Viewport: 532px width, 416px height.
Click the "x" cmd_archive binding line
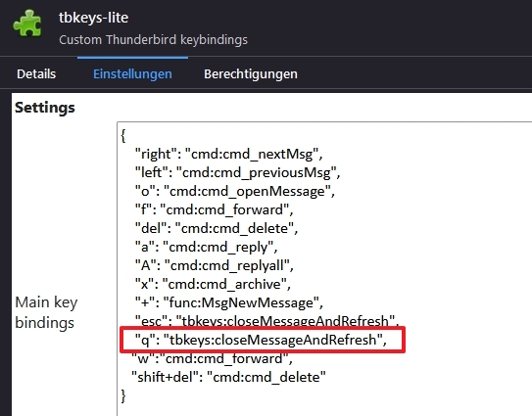(213, 284)
